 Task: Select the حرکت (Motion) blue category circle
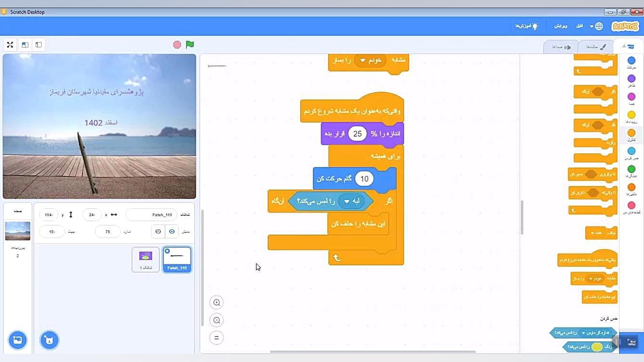(631, 61)
